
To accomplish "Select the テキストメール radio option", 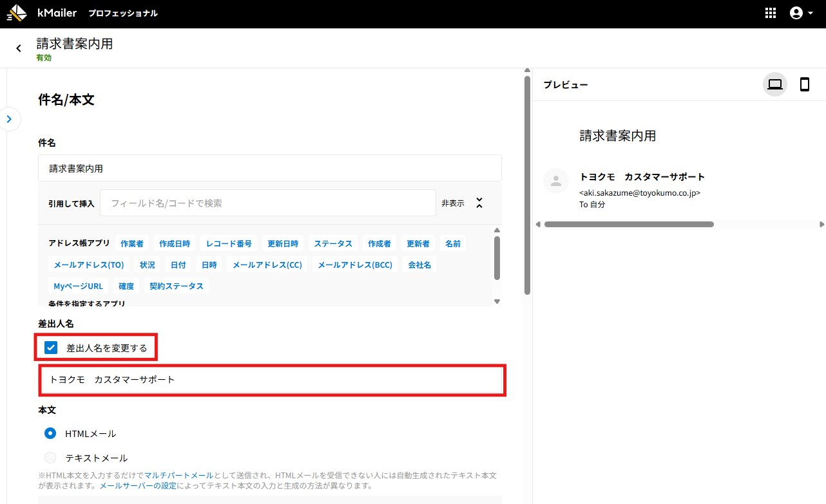I will click(x=51, y=458).
